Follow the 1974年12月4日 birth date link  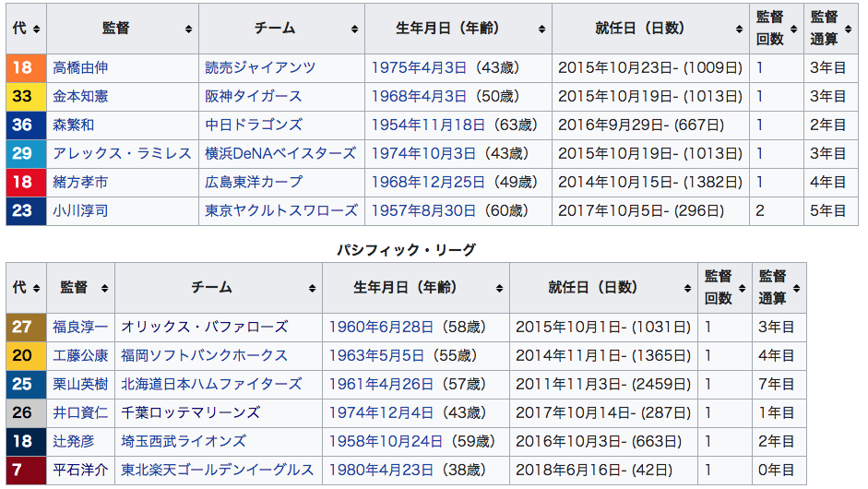coord(381,413)
